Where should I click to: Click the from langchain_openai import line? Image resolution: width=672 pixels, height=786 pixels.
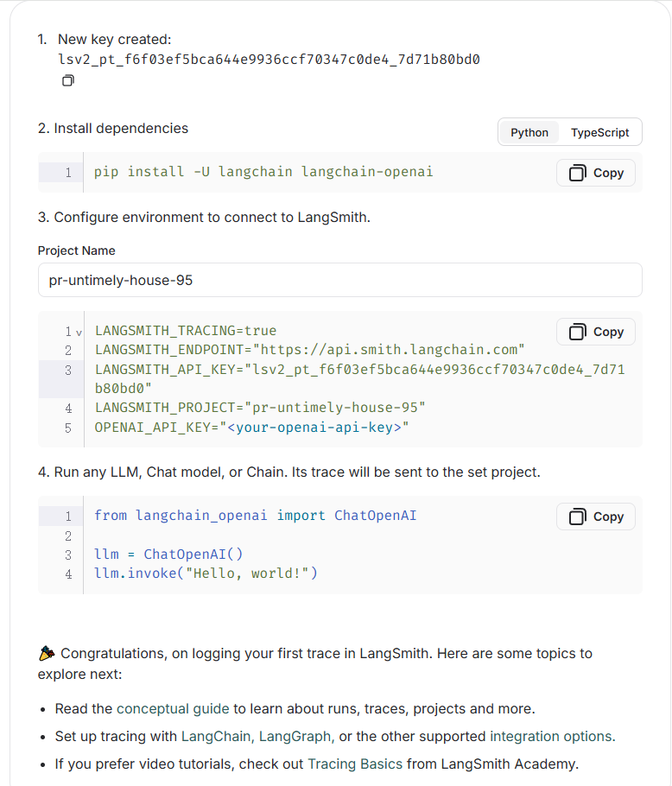pyautogui.click(x=256, y=516)
